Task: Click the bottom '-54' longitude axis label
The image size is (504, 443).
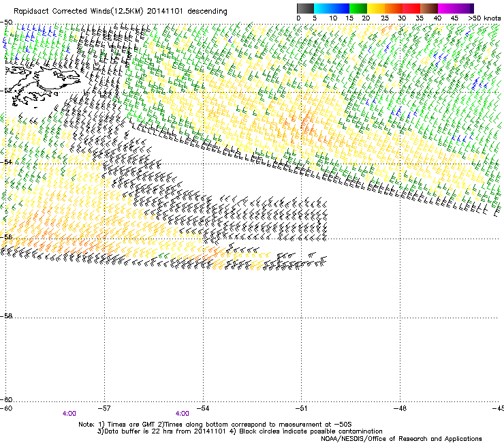Action: click(x=203, y=408)
